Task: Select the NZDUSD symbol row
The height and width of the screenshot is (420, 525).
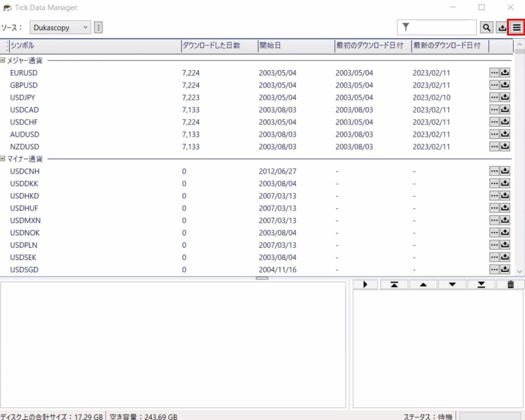Action: 256,146
